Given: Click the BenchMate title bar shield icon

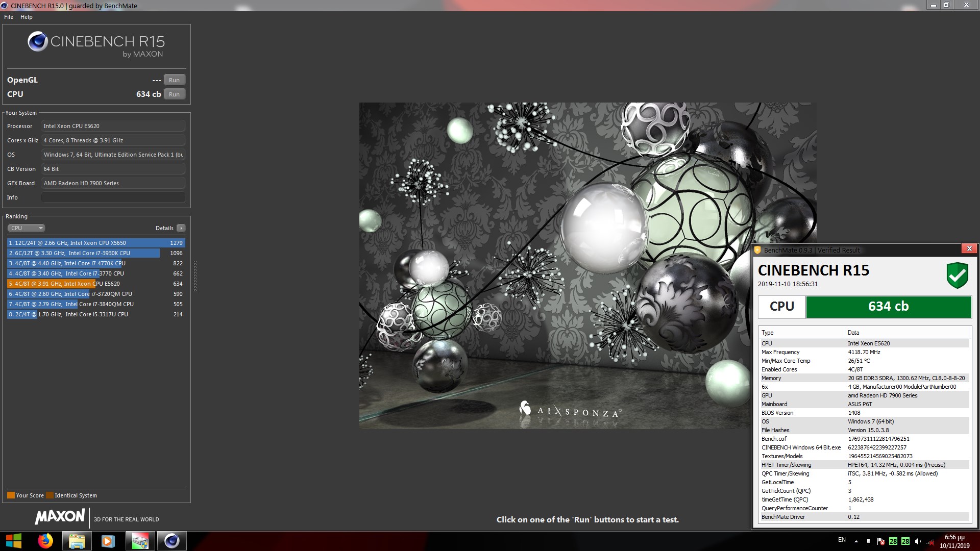Looking at the screenshot, I should (x=758, y=250).
